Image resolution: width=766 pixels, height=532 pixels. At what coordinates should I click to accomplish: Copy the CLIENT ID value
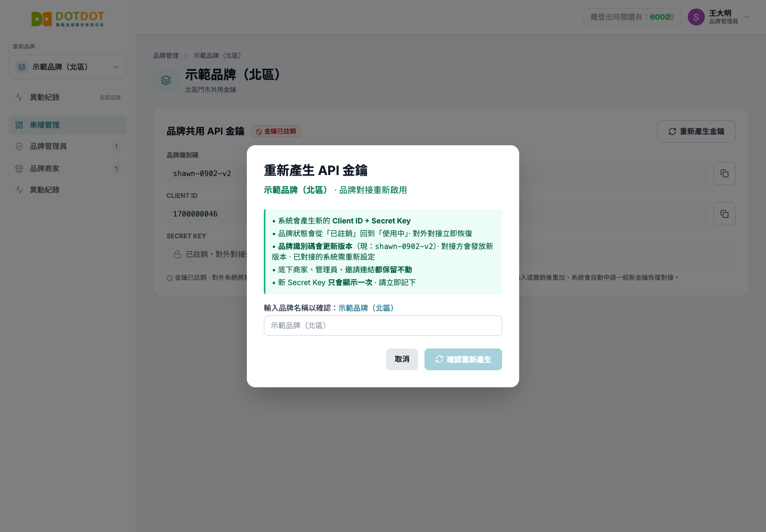click(x=725, y=214)
